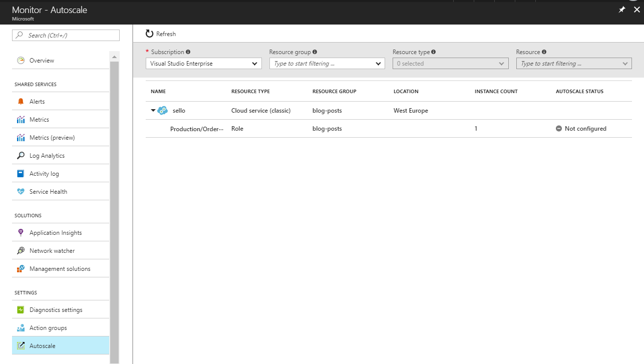The height and width of the screenshot is (364, 644).
Task: Open the Production/Order role row
Action: point(389,129)
